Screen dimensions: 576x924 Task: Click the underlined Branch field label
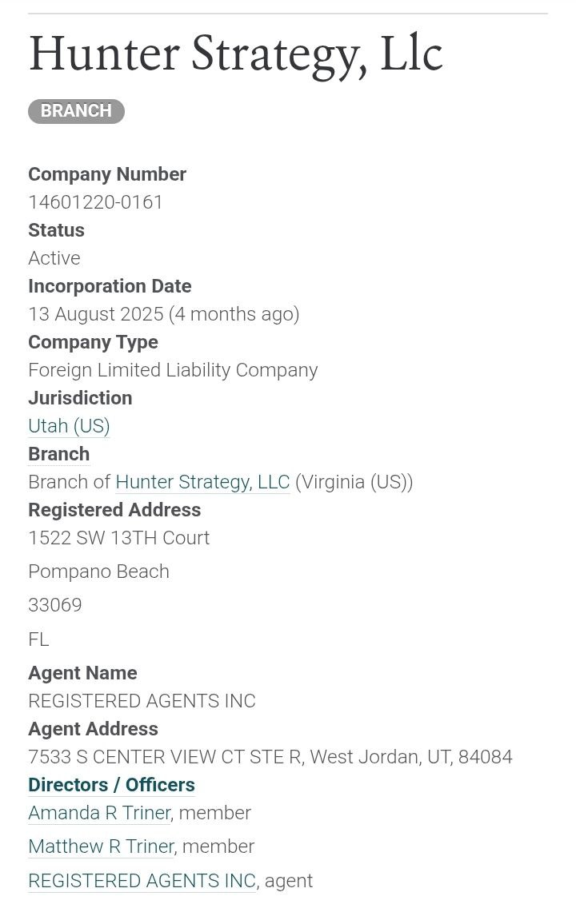tap(58, 454)
